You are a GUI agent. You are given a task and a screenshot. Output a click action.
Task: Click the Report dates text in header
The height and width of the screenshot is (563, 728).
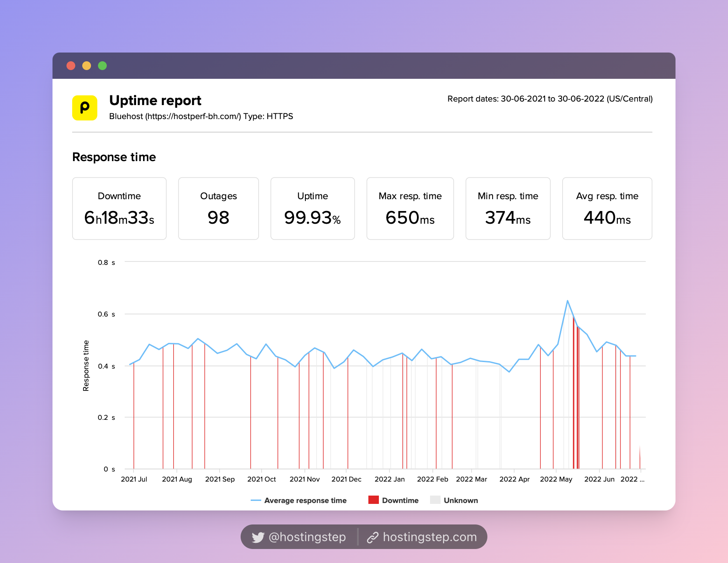click(x=550, y=99)
